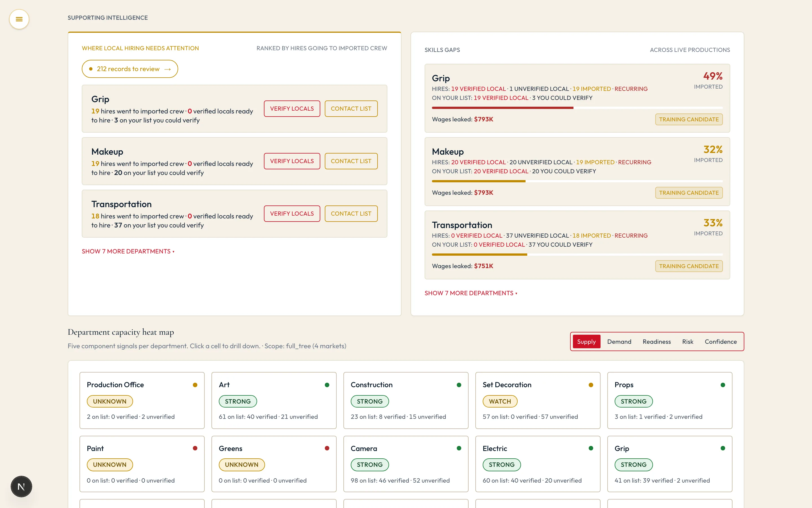This screenshot has width=812, height=508.
Task: Click the Next.js dev tools N icon
Action: point(21,486)
